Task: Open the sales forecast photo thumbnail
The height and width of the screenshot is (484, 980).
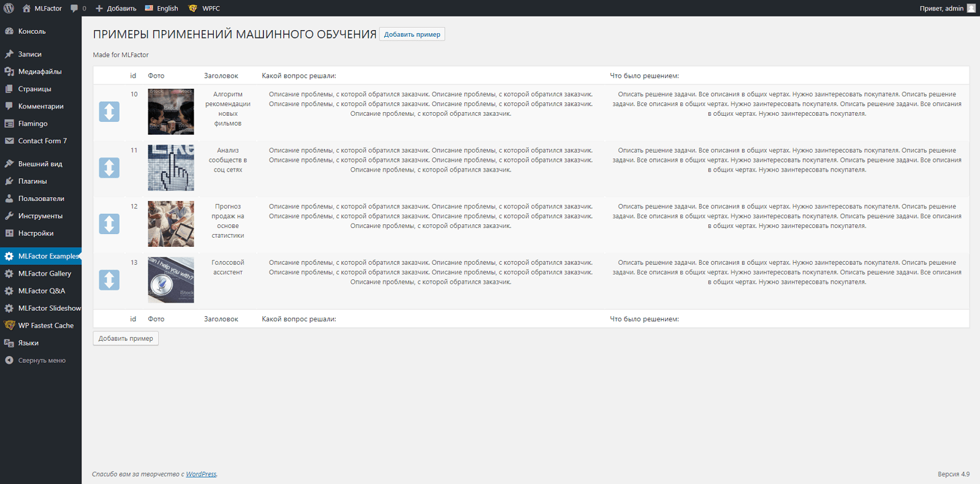Action: [171, 224]
